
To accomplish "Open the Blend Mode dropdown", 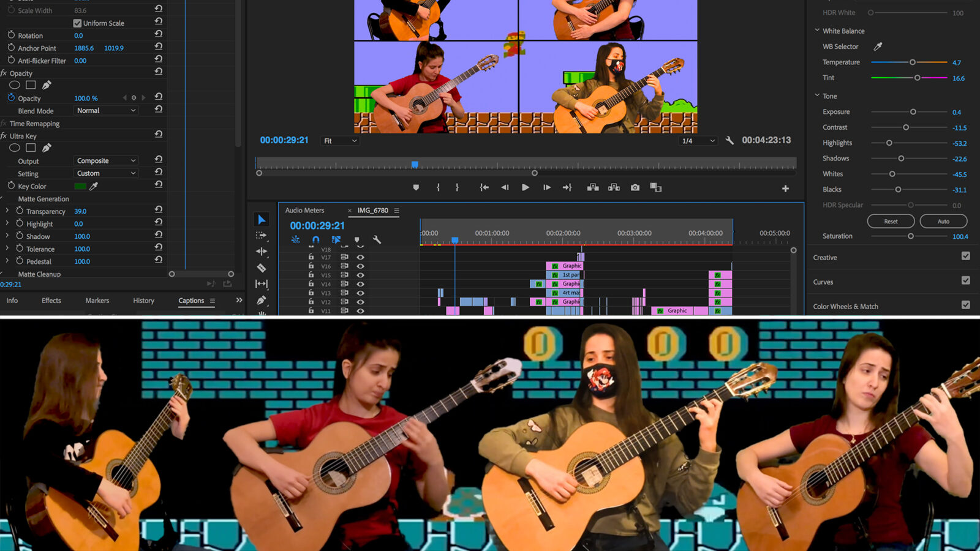I will point(106,111).
